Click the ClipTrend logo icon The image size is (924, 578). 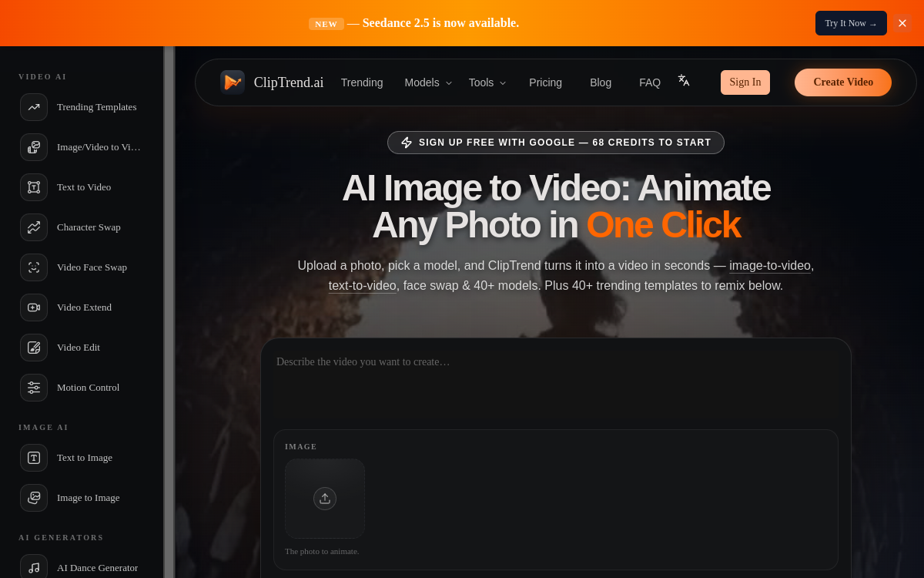233,82
